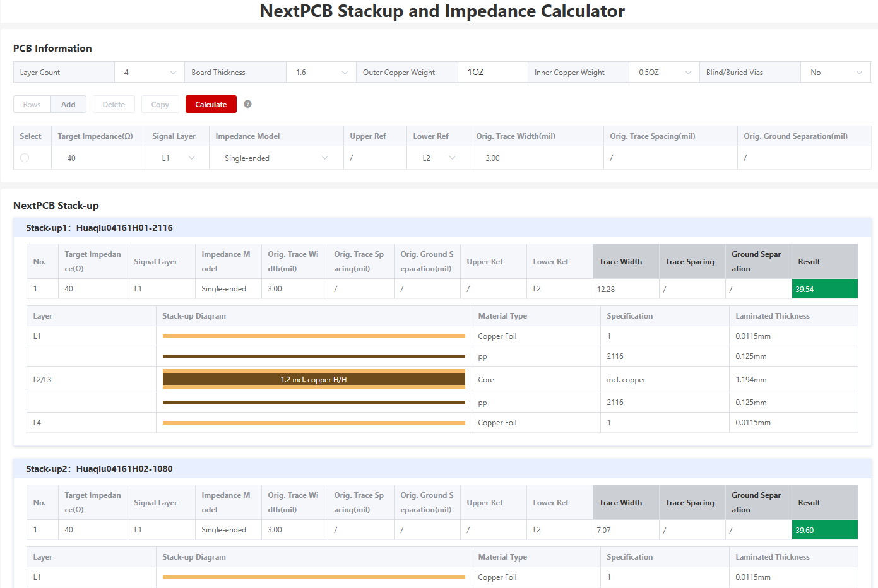
Task: Select the row radio button
Action: (25, 158)
